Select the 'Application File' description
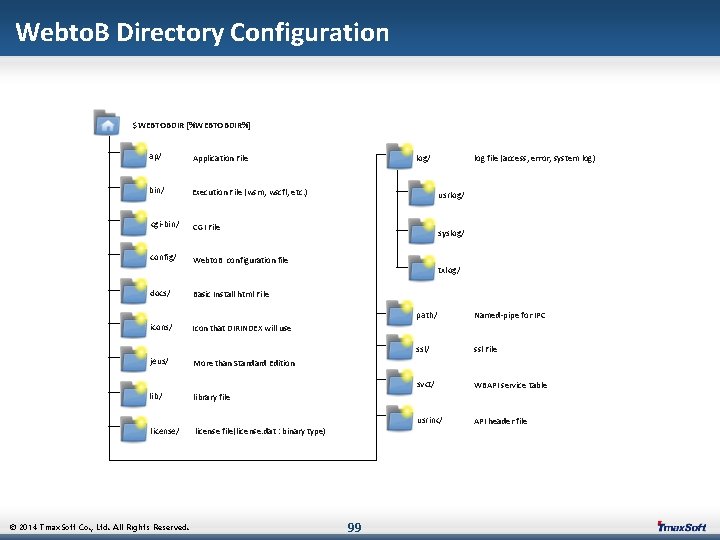This screenshot has height=540, width=720. (x=220, y=158)
